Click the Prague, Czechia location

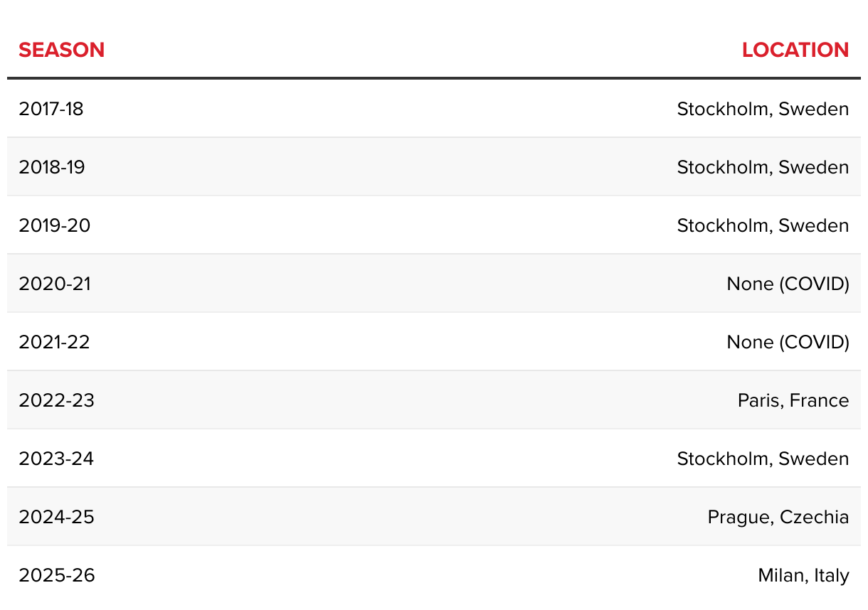[778, 517]
